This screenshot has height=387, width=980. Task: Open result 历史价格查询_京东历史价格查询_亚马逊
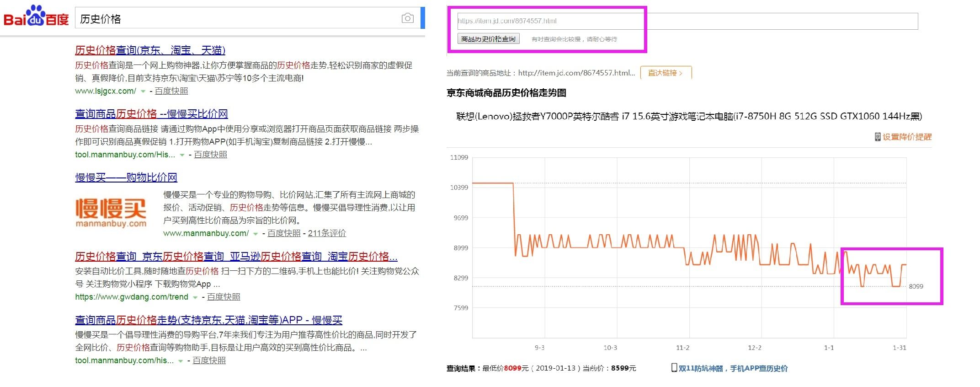[x=236, y=256]
